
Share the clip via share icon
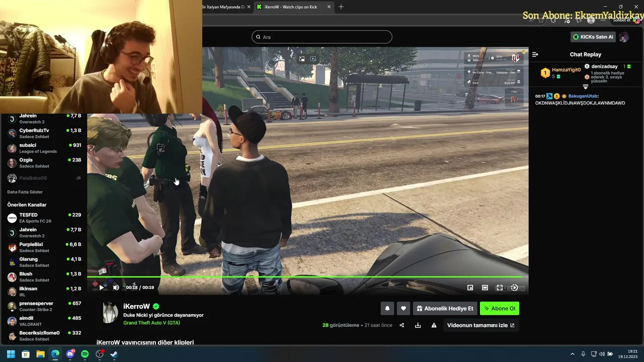402,325
